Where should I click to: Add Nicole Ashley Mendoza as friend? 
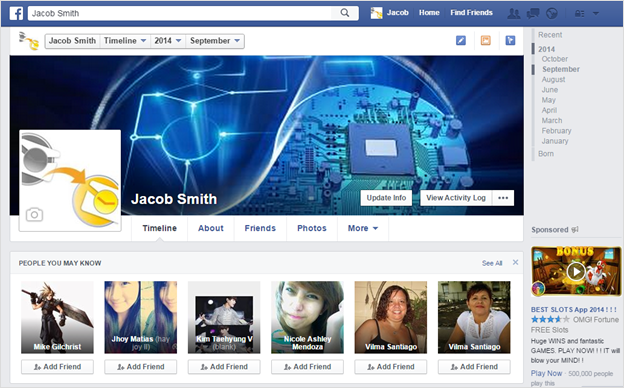click(307, 367)
